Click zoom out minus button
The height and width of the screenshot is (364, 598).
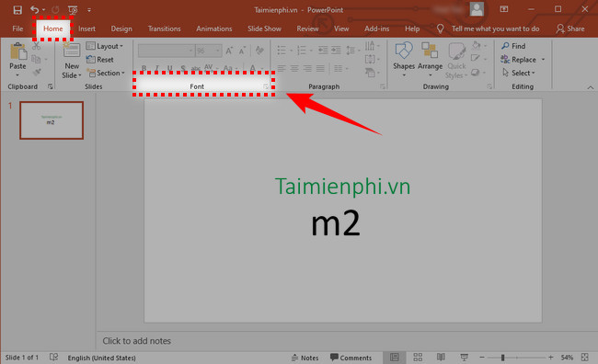[482, 358]
